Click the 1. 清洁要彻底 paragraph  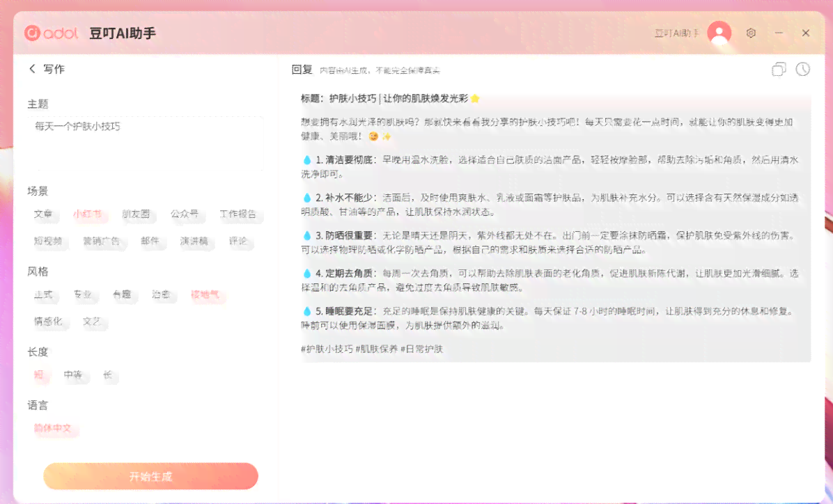click(x=550, y=167)
